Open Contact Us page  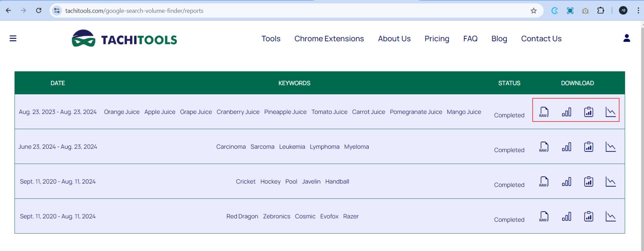point(541,39)
